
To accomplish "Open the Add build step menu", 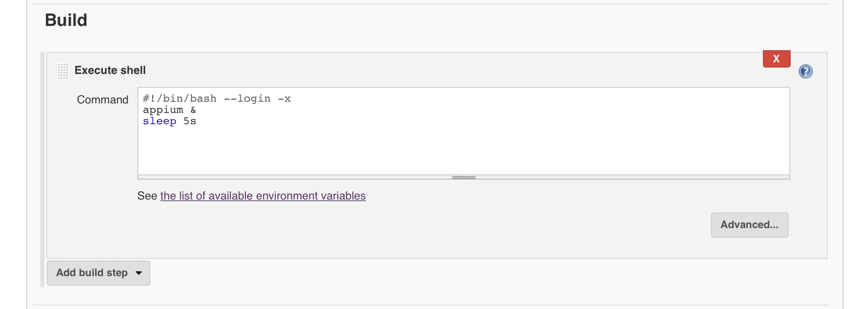I will click(98, 273).
